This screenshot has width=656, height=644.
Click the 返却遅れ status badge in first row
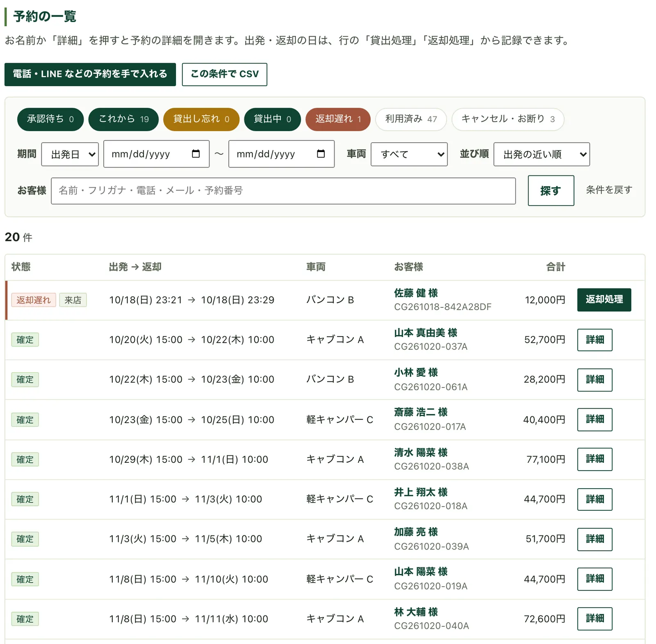point(34,300)
